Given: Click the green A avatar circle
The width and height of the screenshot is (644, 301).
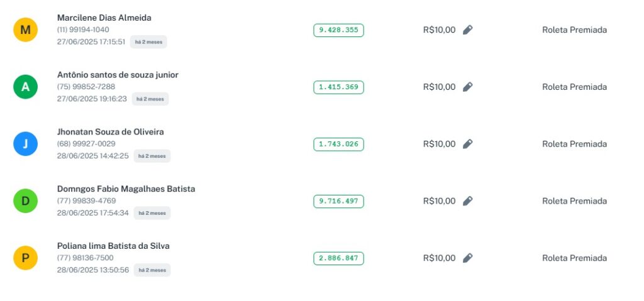Looking at the screenshot, I should 25,87.
